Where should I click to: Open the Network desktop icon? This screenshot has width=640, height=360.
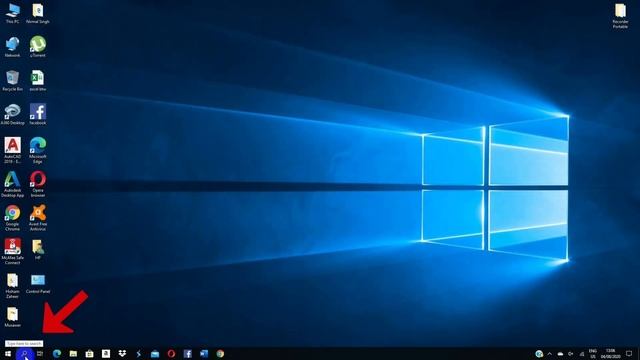(x=13, y=47)
